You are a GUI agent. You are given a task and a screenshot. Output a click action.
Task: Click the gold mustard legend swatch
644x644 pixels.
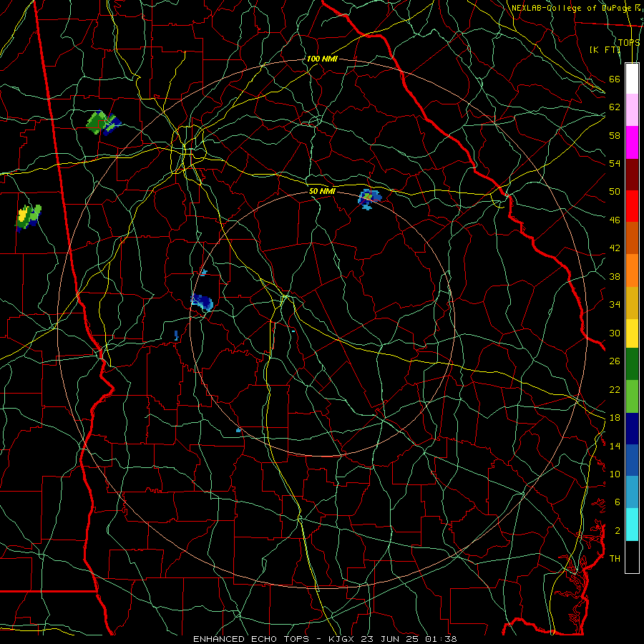point(632,302)
